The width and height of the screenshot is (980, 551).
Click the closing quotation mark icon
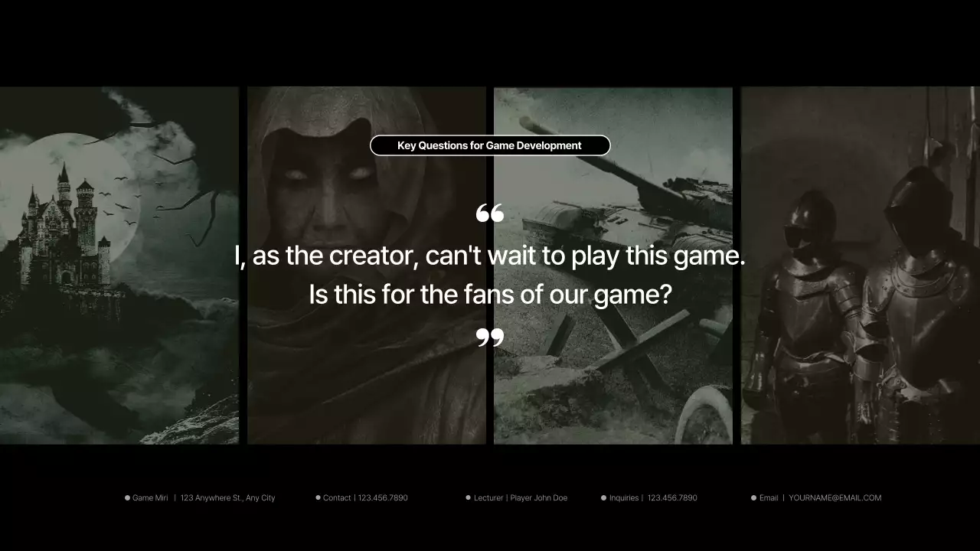pyautogui.click(x=490, y=337)
